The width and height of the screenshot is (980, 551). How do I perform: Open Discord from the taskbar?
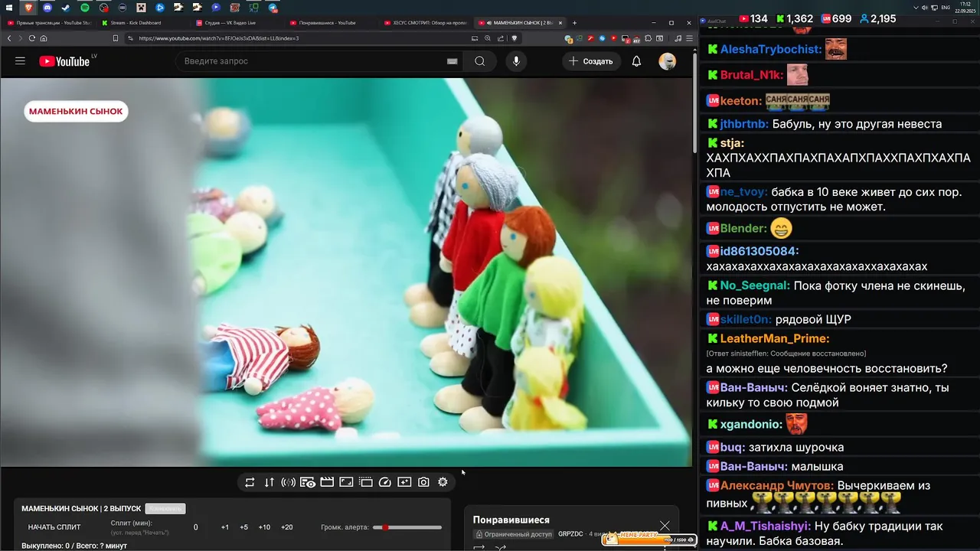[x=47, y=8]
